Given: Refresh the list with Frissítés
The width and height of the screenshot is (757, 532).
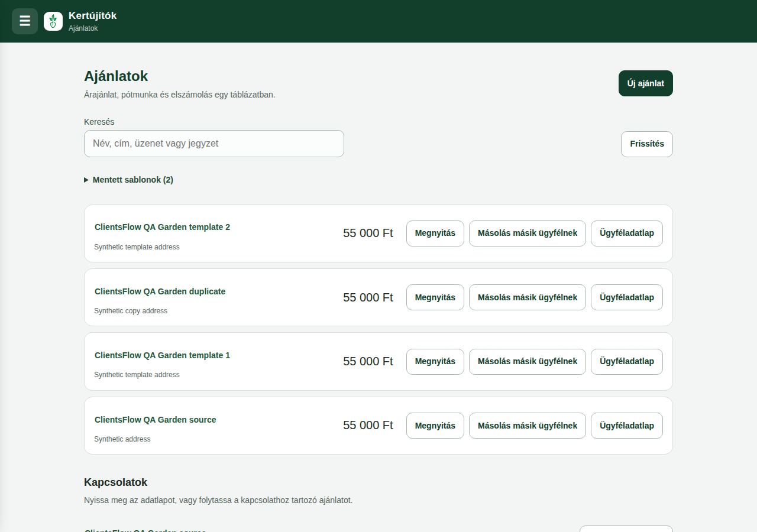Looking at the screenshot, I should pos(647,144).
